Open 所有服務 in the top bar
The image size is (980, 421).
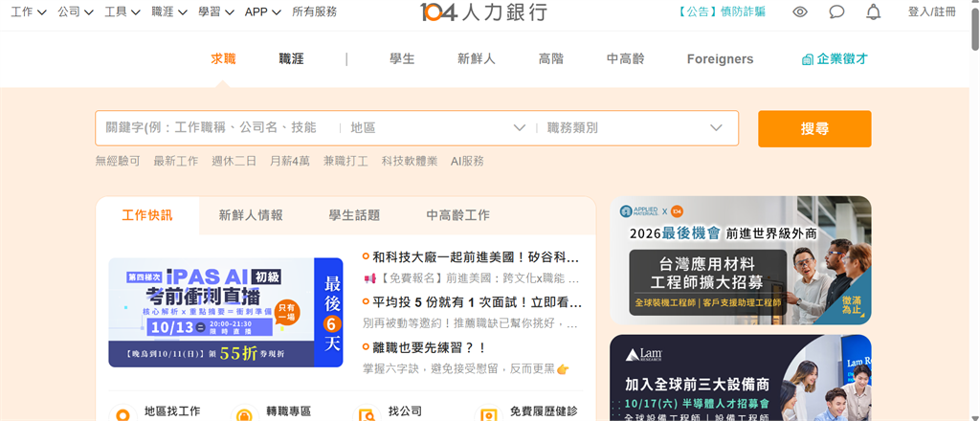pyautogui.click(x=314, y=11)
